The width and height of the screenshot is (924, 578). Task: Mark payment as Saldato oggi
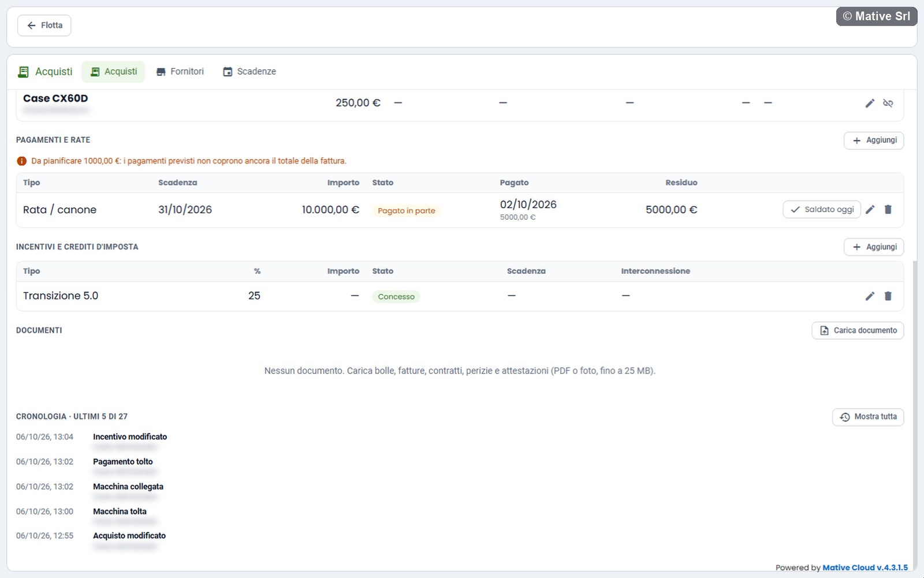click(822, 209)
